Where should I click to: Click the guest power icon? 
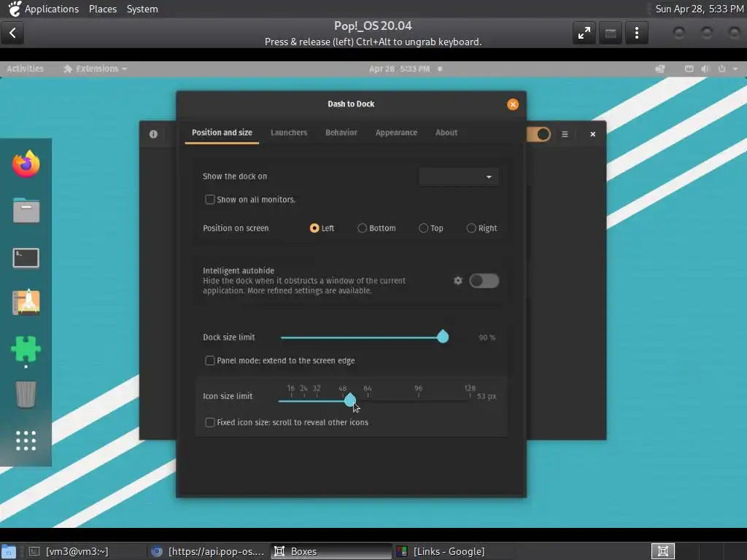[x=721, y=69]
